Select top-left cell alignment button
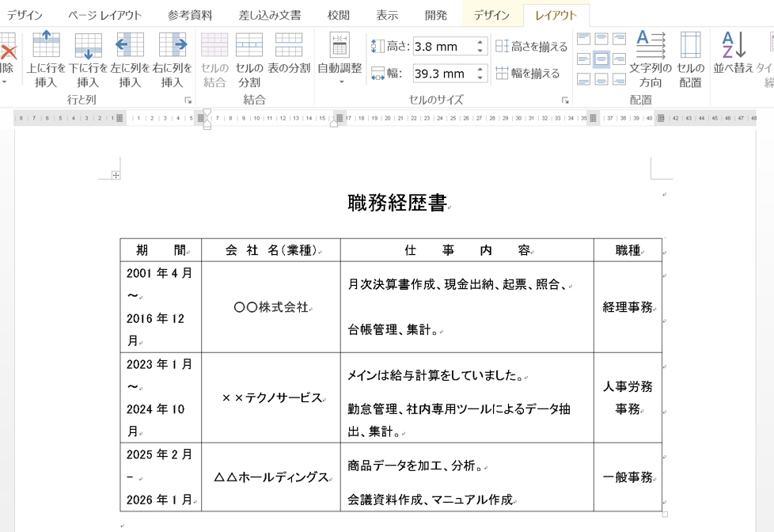This screenshot has width=774, height=532. click(x=583, y=39)
